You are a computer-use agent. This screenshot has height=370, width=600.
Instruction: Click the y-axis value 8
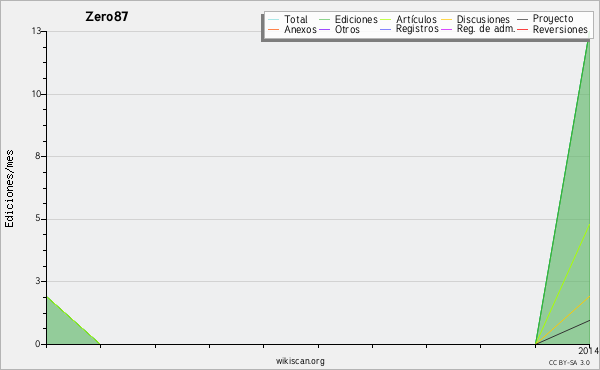tap(38, 156)
